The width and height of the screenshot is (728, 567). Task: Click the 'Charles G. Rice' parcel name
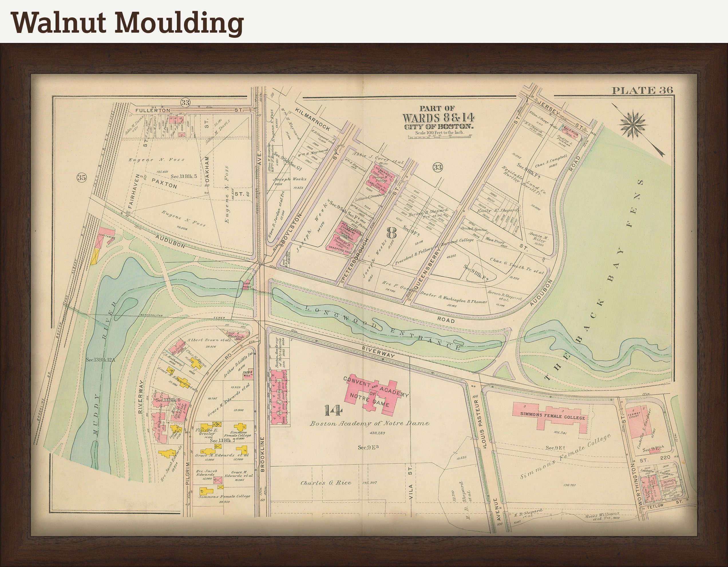[326, 483]
